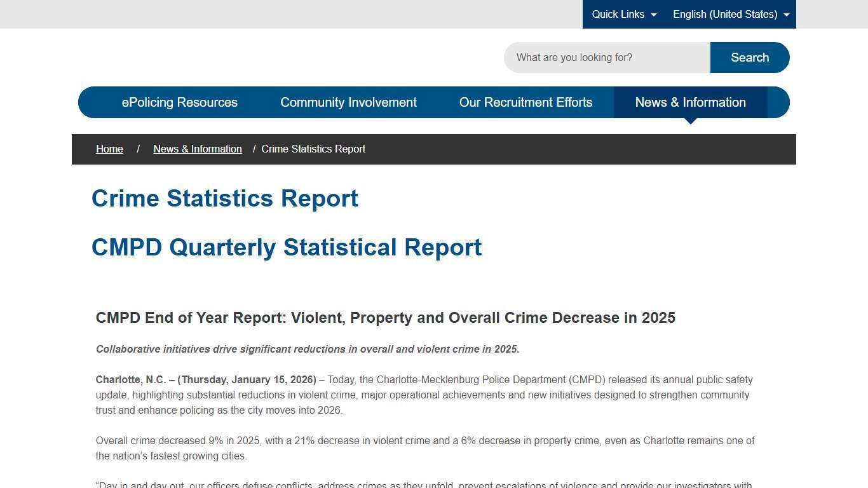
Task: Click the Search magnifier button
Action: (750, 57)
